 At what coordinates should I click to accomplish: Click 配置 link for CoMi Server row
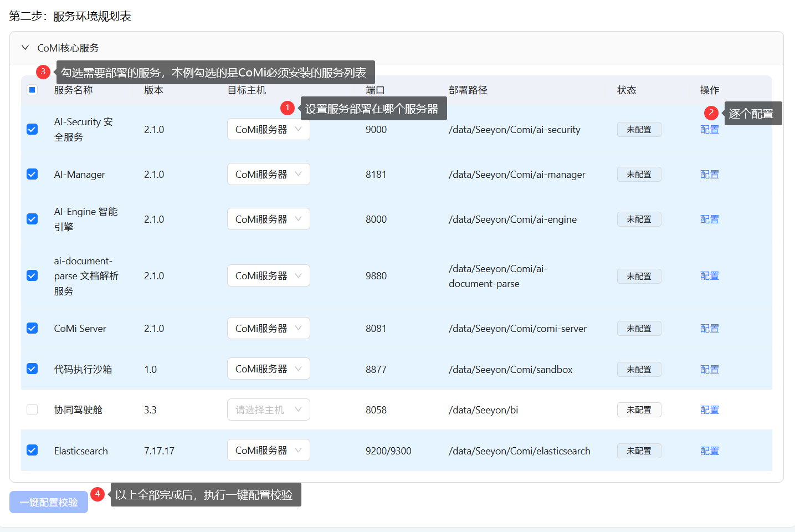coord(710,328)
